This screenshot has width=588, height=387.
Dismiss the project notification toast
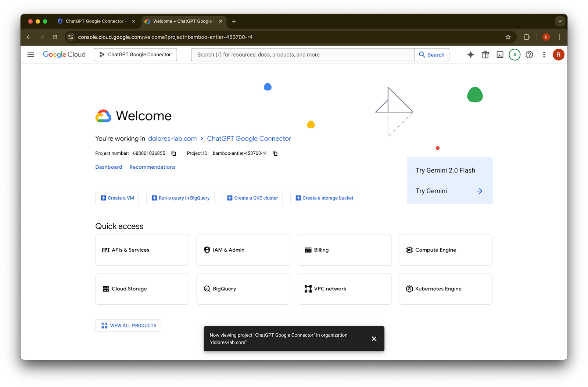(374, 339)
